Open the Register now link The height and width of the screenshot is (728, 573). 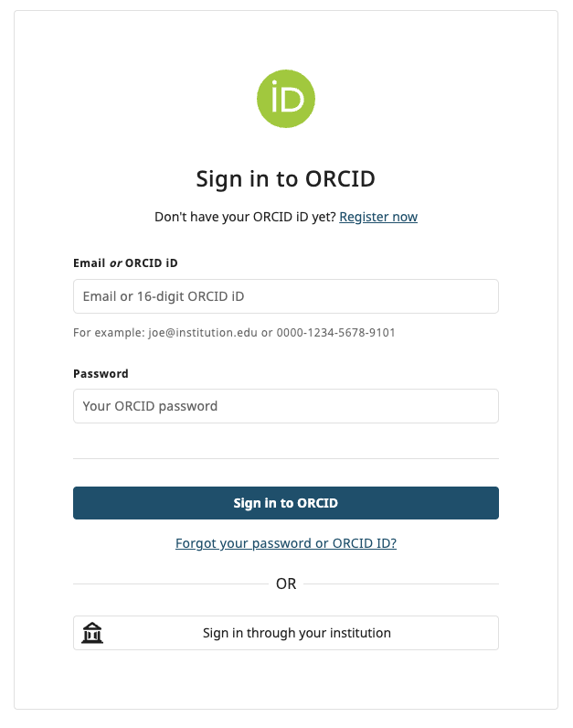[x=378, y=217]
